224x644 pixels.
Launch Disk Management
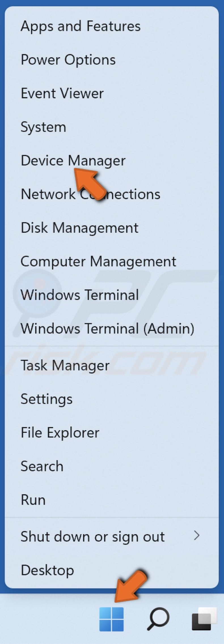pyautogui.click(x=80, y=227)
